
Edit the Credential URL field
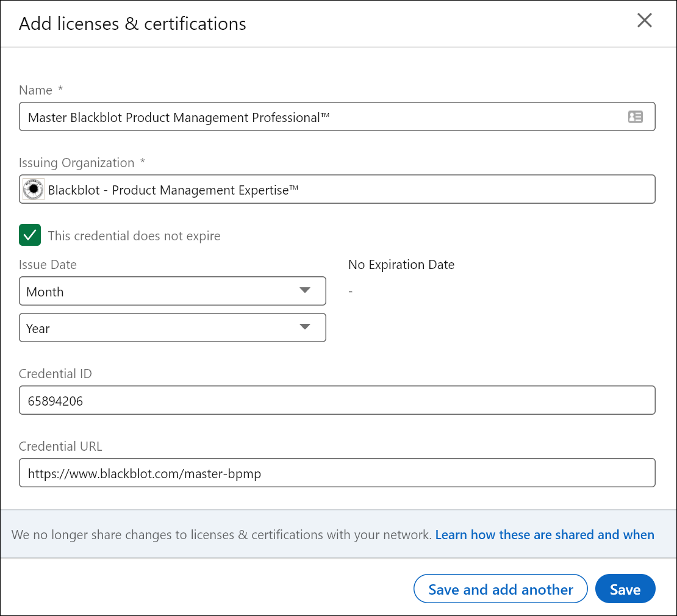click(x=337, y=473)
